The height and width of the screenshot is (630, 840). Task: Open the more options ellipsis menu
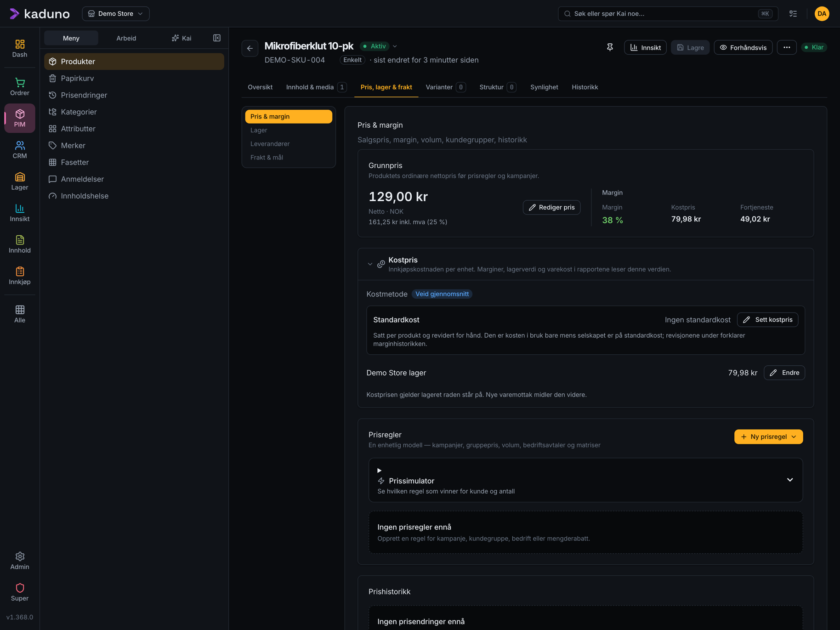pos(787,47)
